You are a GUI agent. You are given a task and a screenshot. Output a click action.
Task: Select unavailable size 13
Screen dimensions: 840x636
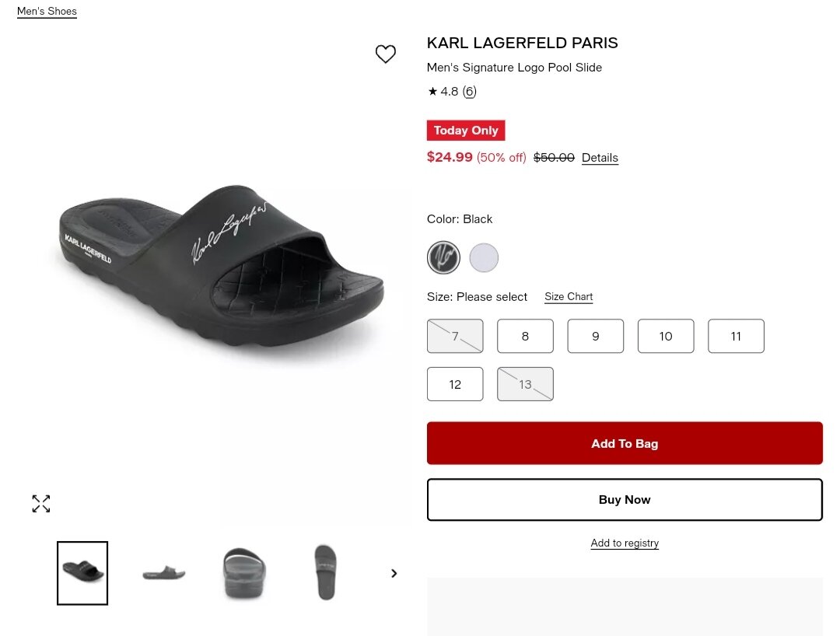pyautogui.click(x=525, y=384)
